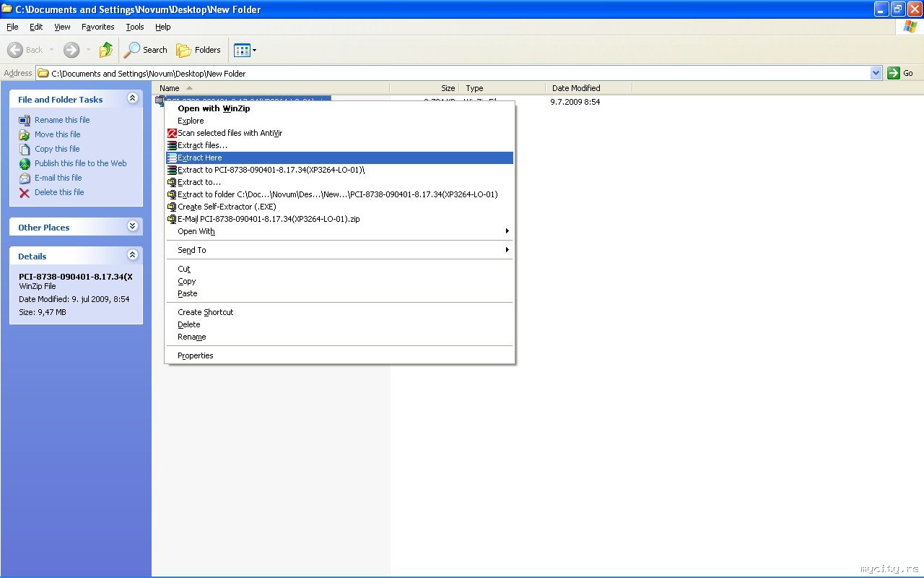Viewport: 924px width, 578px height.
Task: Click the Rename this file link
Action: [x=62, y=120]
